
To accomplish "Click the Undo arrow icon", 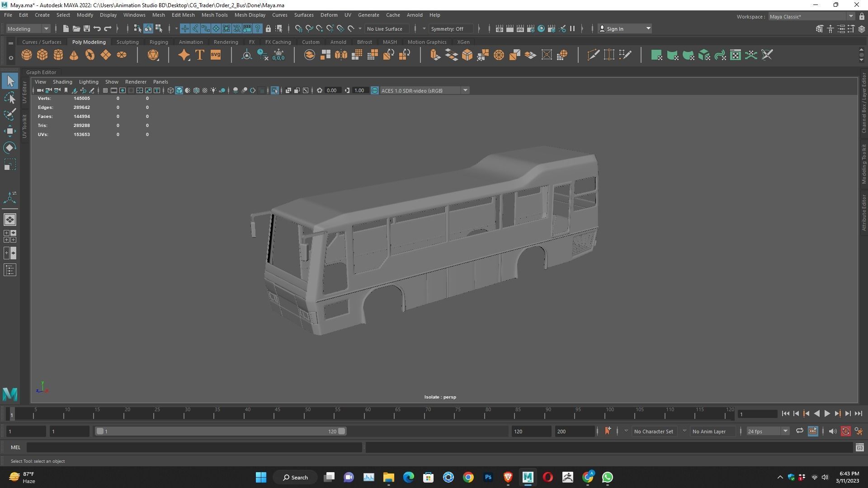I will (x=97, y=28).
